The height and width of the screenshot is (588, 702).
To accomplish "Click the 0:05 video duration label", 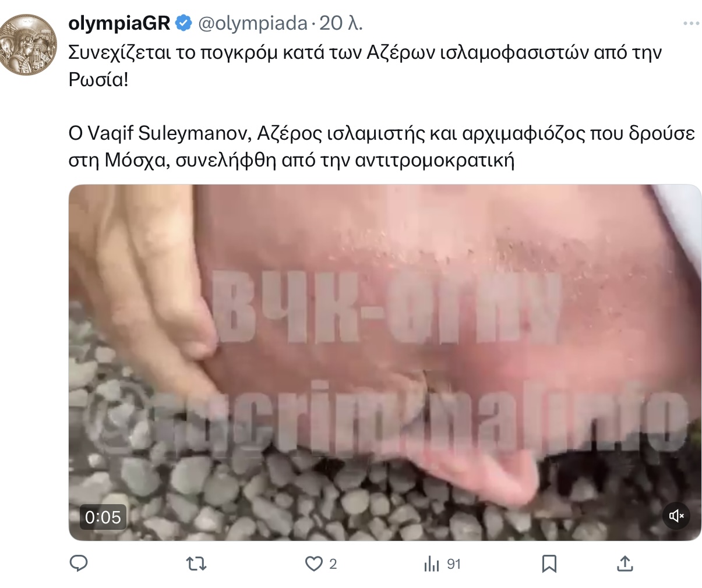I will click(103, 517).
